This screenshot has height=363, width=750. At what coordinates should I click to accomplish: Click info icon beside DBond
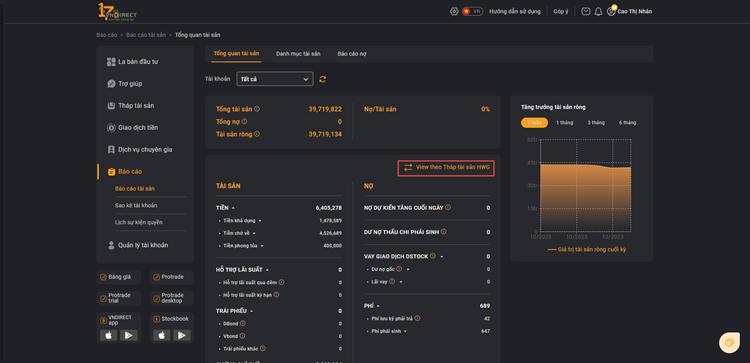tap(243, 323)
